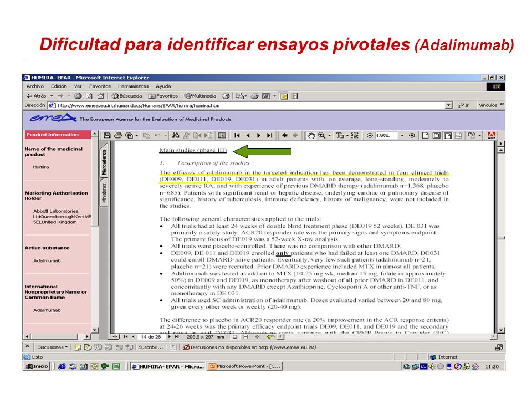The height and width of the screenshot is (399, 532).
Task: Click the Búsqueda search button
Action: [126, 96]
